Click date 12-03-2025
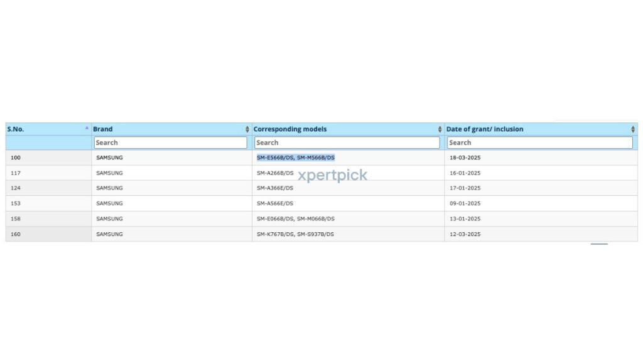The image size is (643, 364). pyautogui.click(x=465, y=234)
